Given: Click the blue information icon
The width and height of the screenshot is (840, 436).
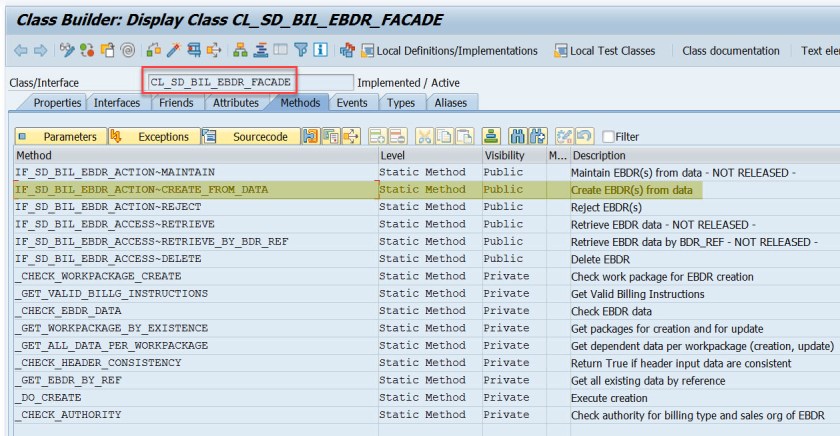Looking at the screenshot, I should 320,51.
